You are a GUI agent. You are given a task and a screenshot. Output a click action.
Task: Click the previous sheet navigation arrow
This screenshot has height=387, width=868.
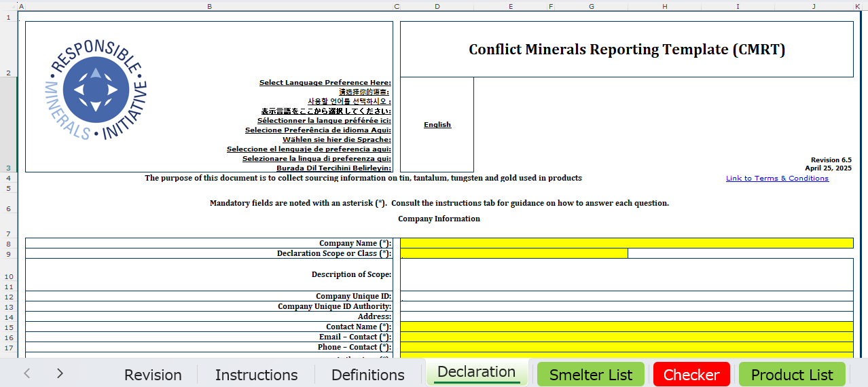coord(27,373)
